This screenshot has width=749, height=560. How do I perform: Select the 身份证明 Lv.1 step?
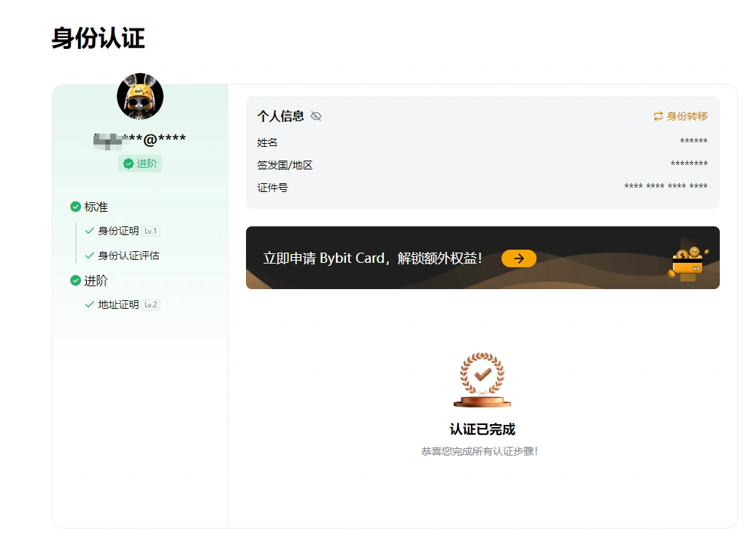(x=123, y=231)
